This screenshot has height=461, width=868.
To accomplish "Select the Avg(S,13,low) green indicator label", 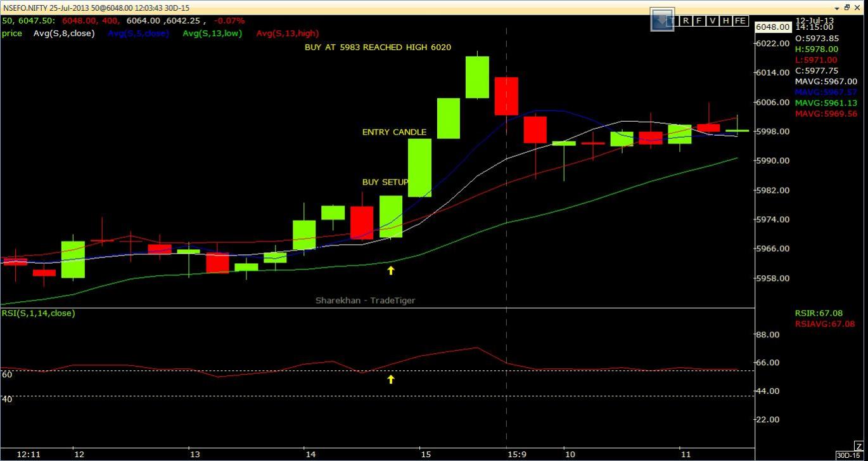I will (x=212, y=33).
